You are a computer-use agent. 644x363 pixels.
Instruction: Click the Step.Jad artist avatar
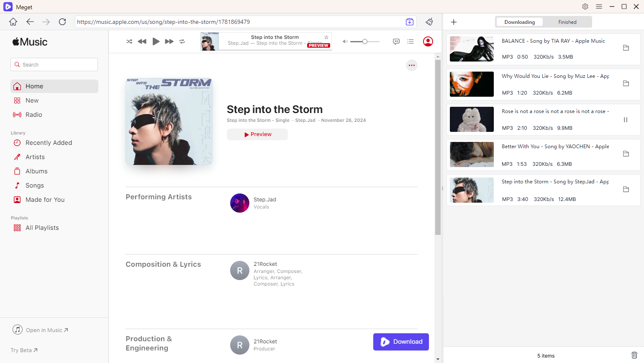tap(240, 203)
